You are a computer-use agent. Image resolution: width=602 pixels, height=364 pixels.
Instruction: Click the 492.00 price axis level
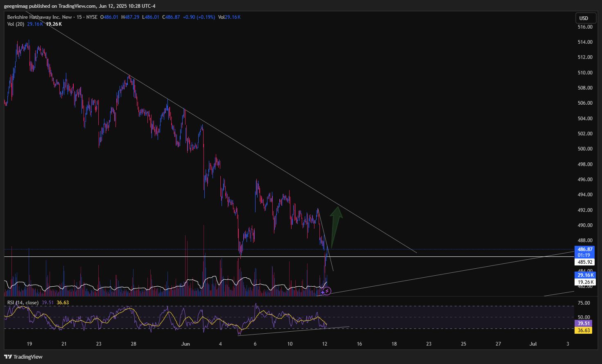point(585,210)
